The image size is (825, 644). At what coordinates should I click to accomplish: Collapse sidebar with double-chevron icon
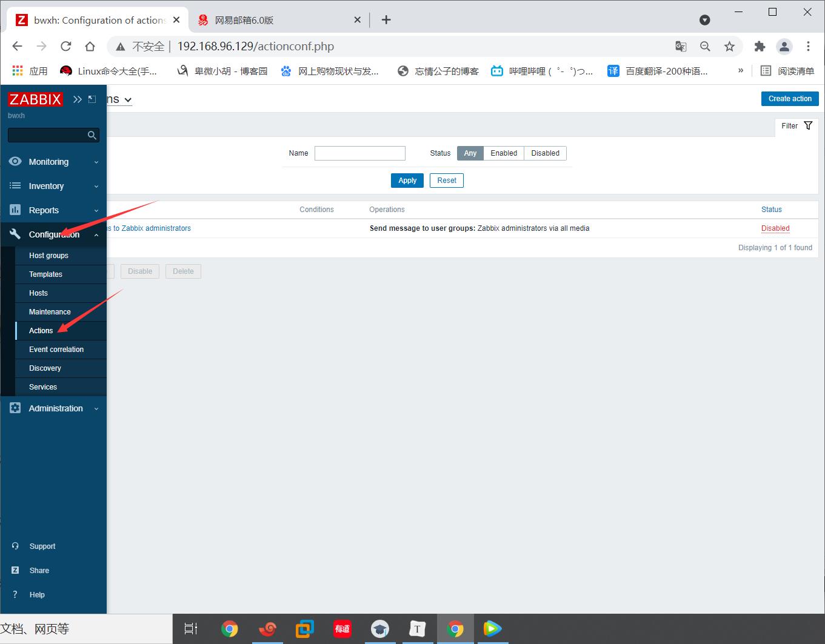tap(77, 99)
